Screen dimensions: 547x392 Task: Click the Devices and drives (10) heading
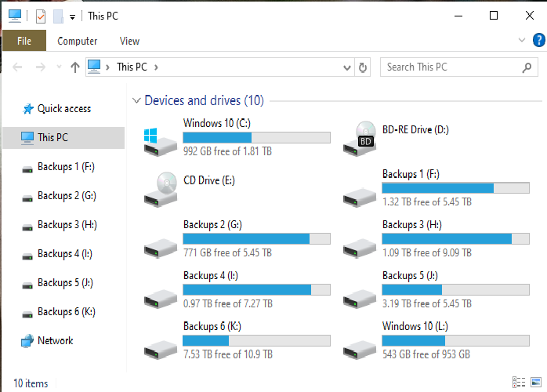(204, 100)
